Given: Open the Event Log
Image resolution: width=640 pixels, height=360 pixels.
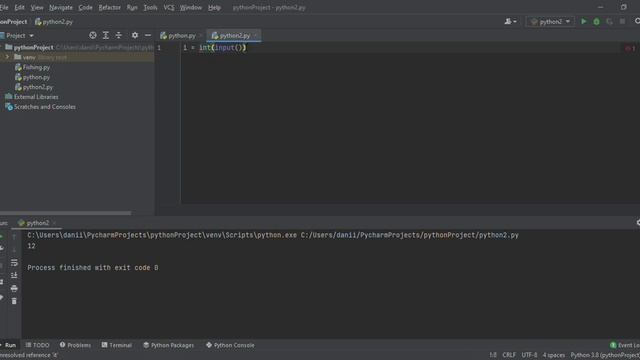Looking at the screenshot, I should pyautogui.click(x=624, y=345).
